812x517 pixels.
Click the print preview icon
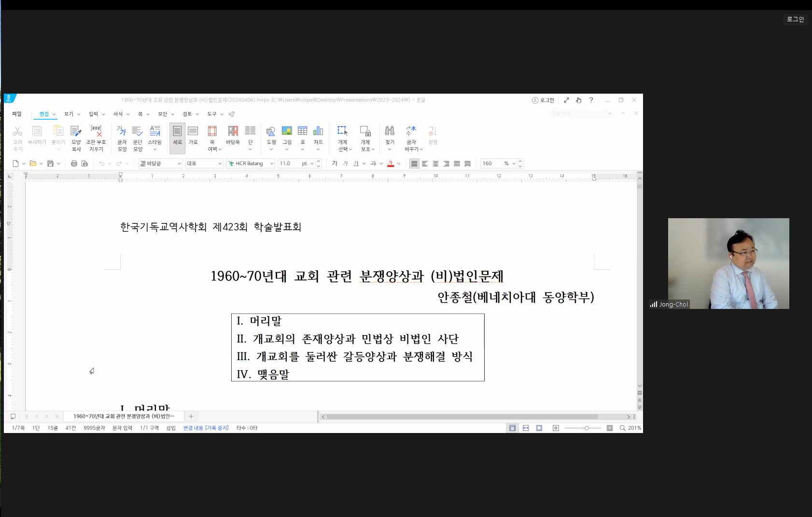[x=84, y=164]
